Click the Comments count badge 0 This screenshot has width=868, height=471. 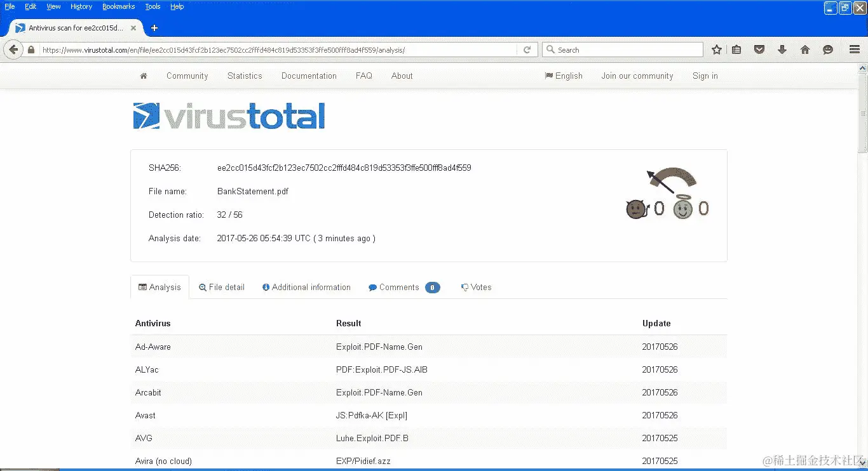pos(432,288)
